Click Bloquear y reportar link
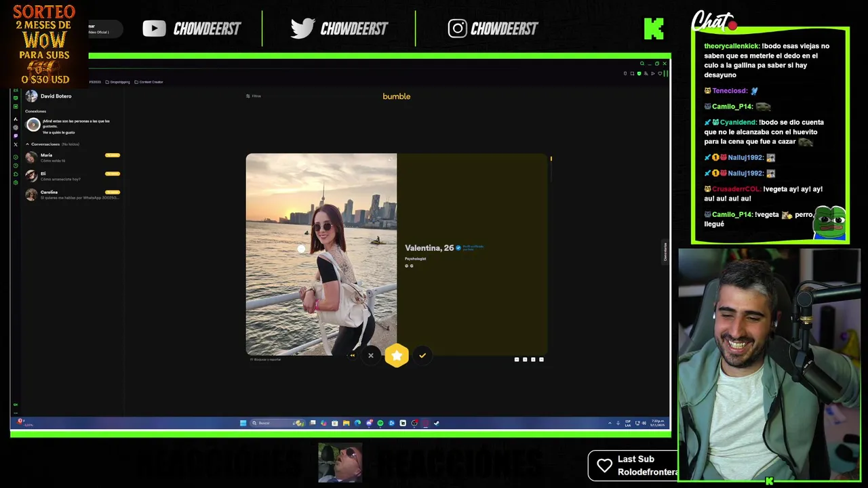The height and width of the screenshot is (488, 868). [266, 359]
